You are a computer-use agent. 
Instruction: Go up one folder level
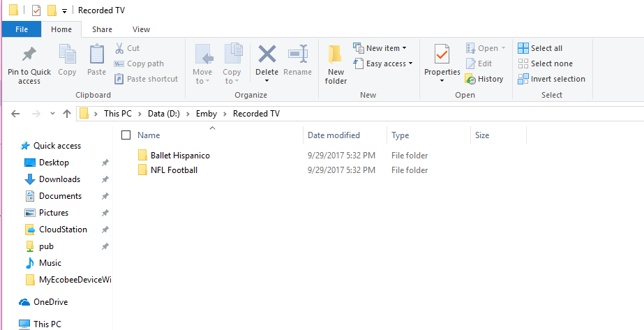coord(67,114)
